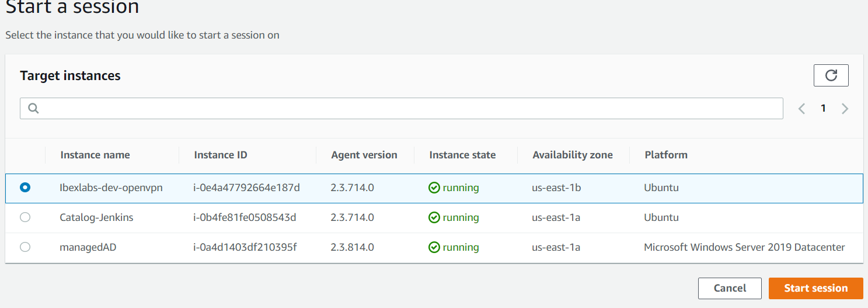This screenshot has height=308, width=868.
Task: Select the managedAD radio button
Action: pyautogui.click(x=25, y=247)
